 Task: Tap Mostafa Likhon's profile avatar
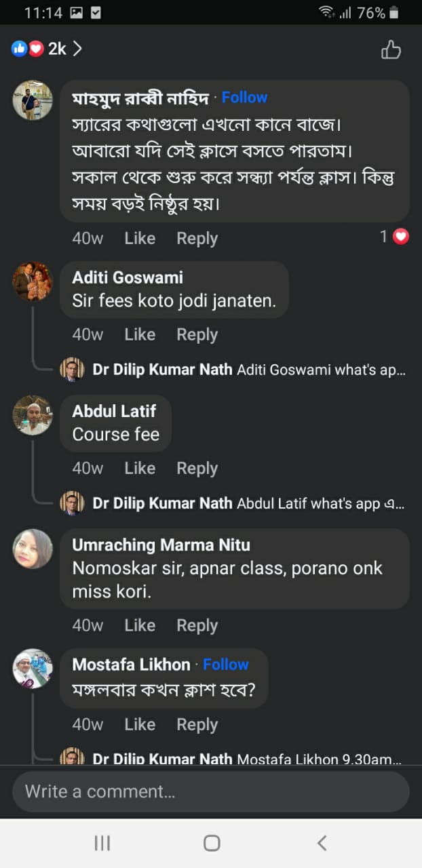(x=32, y=669)
